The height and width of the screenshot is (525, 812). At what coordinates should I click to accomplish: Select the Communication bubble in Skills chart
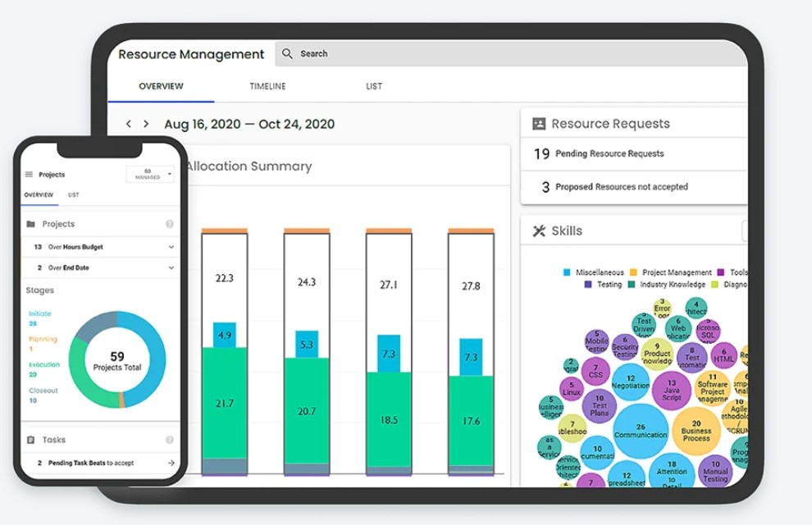click(x=641, y=430)
